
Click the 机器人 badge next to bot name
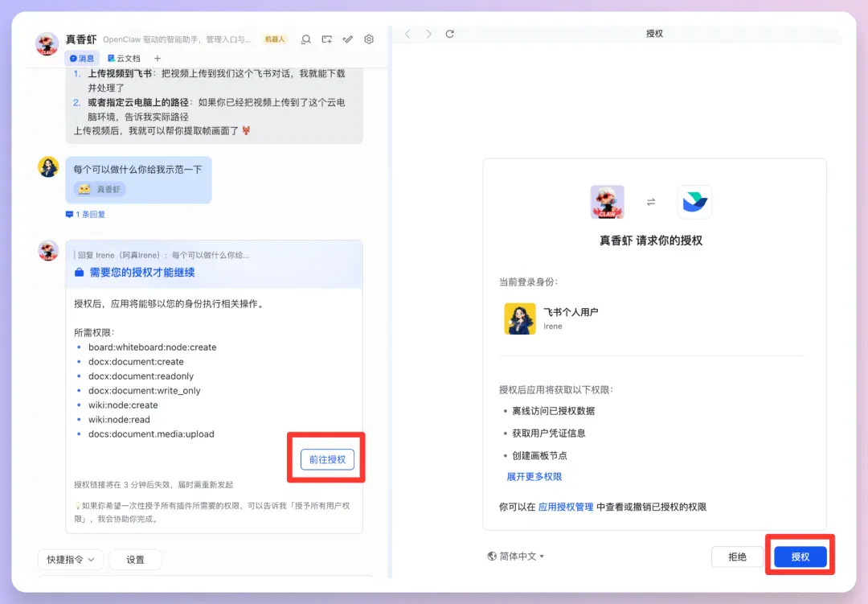[x=275, y=39]
